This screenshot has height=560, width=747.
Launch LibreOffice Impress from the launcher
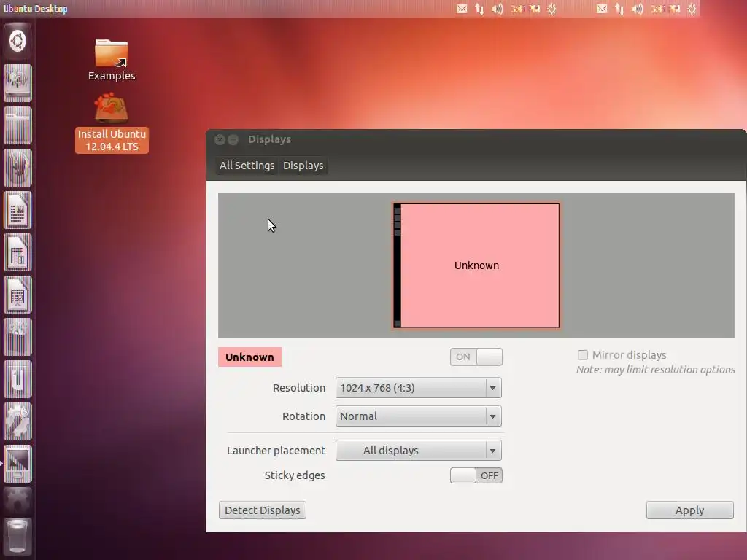coord(18,295)
